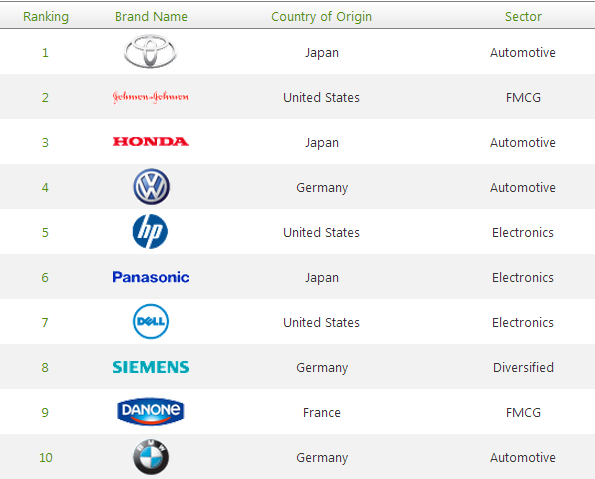
Task: Click ranking number 6
Action: coord(45,277)
